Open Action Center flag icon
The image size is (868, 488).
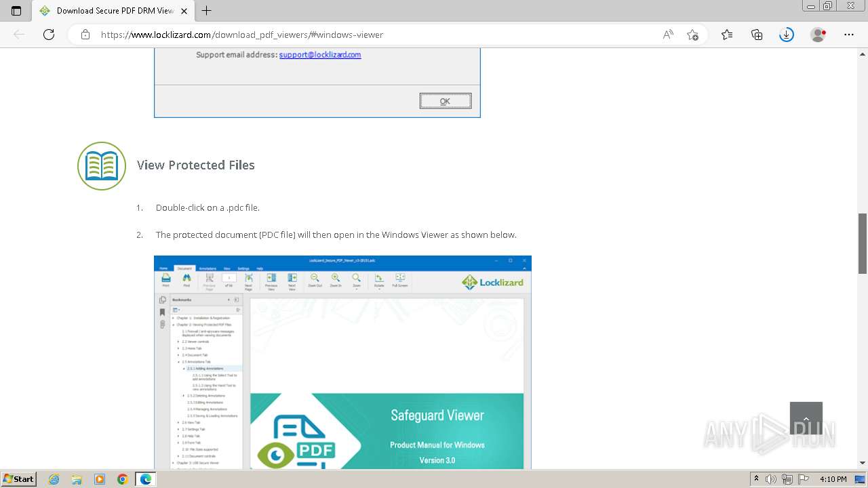[802, 479]
